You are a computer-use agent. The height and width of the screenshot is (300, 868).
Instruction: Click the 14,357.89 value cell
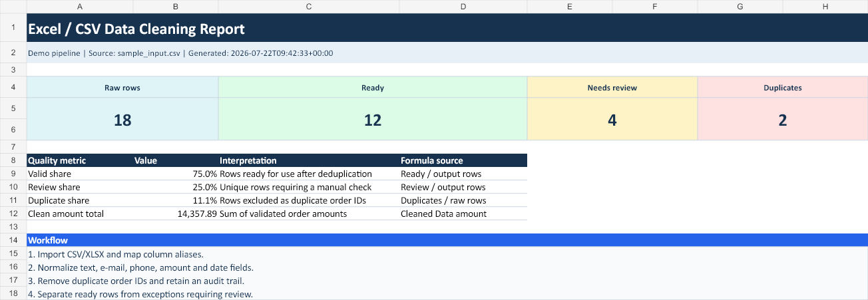176,214
